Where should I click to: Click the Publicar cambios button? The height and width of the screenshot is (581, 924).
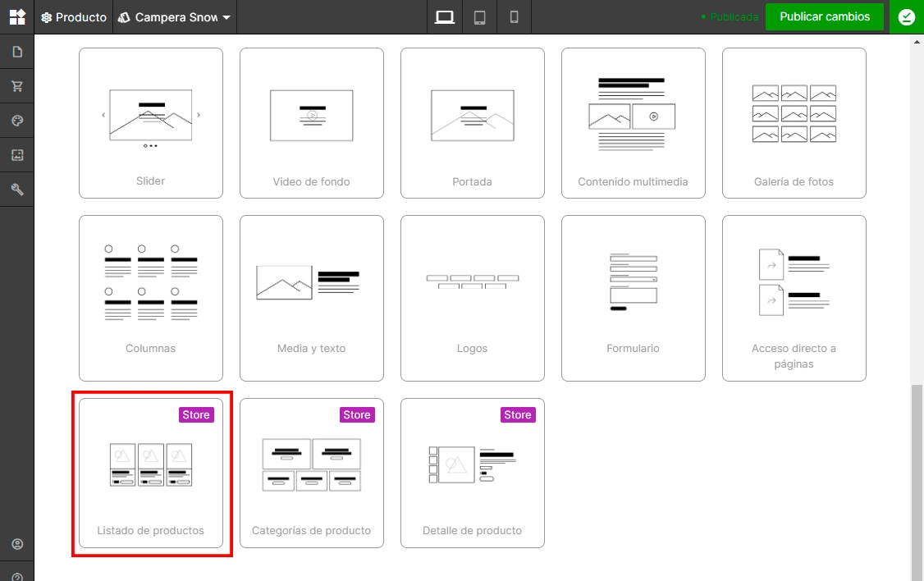[825, 16]
